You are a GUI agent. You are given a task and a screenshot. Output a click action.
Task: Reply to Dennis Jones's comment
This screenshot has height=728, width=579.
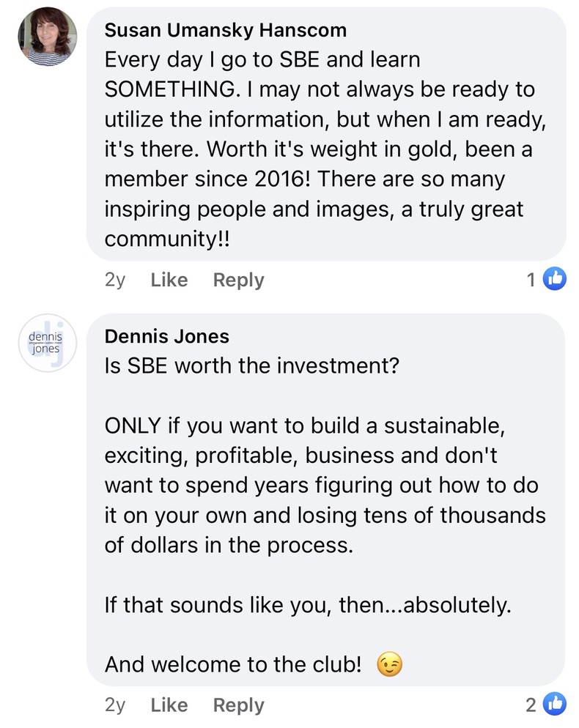pos(238,705)
